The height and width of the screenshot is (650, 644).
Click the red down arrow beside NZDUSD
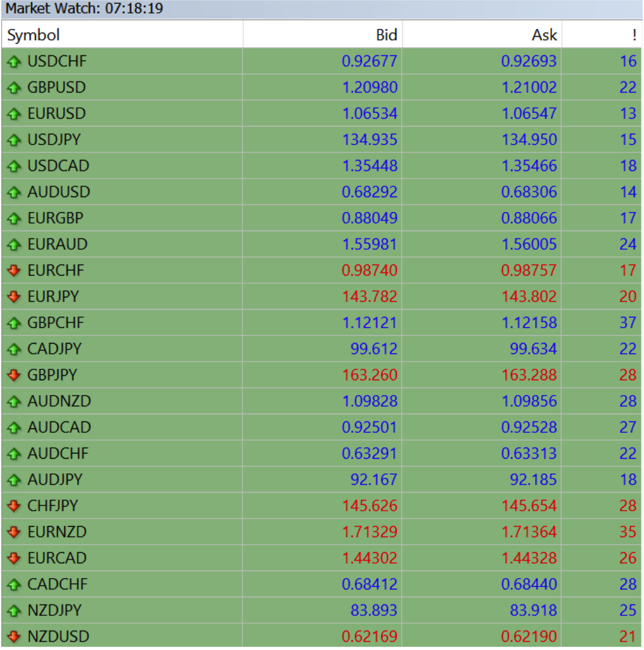pyautogui.click(x=14, y=637)
